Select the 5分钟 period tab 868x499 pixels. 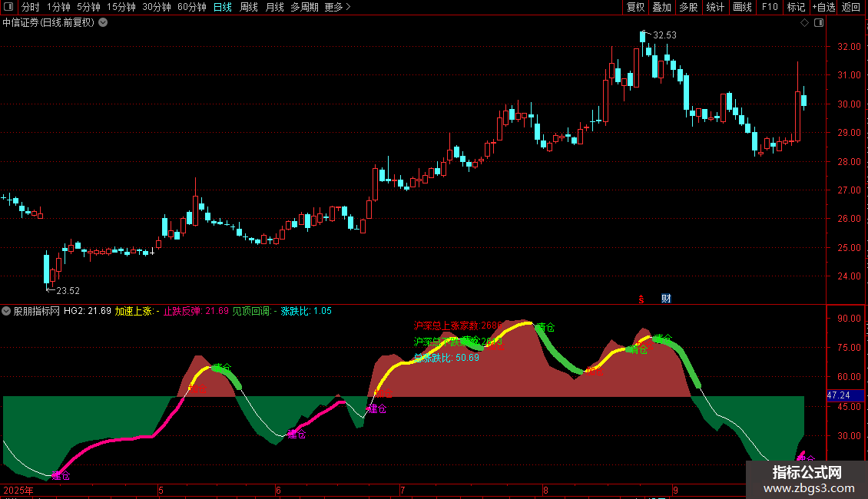coord(88,7)
